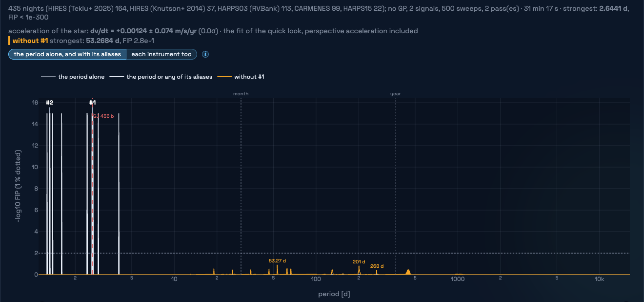
Task: Select the red "GJ 436 b" planet label
Action: [103, 116]
